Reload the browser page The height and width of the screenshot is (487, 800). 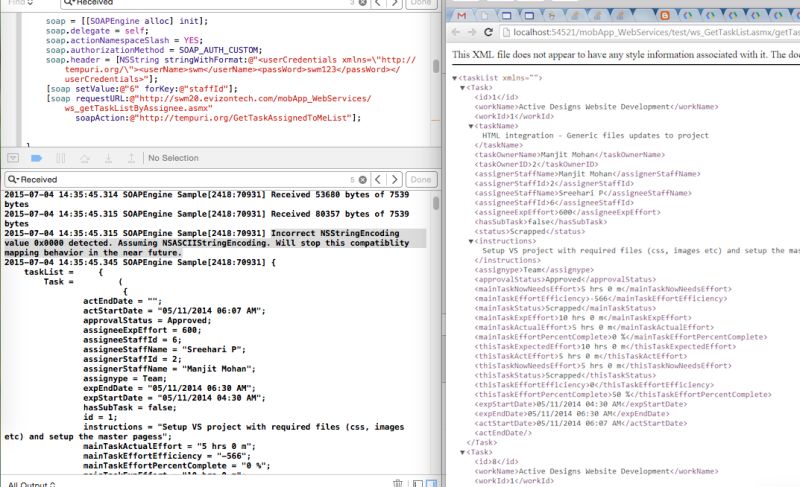click(488, 32)
